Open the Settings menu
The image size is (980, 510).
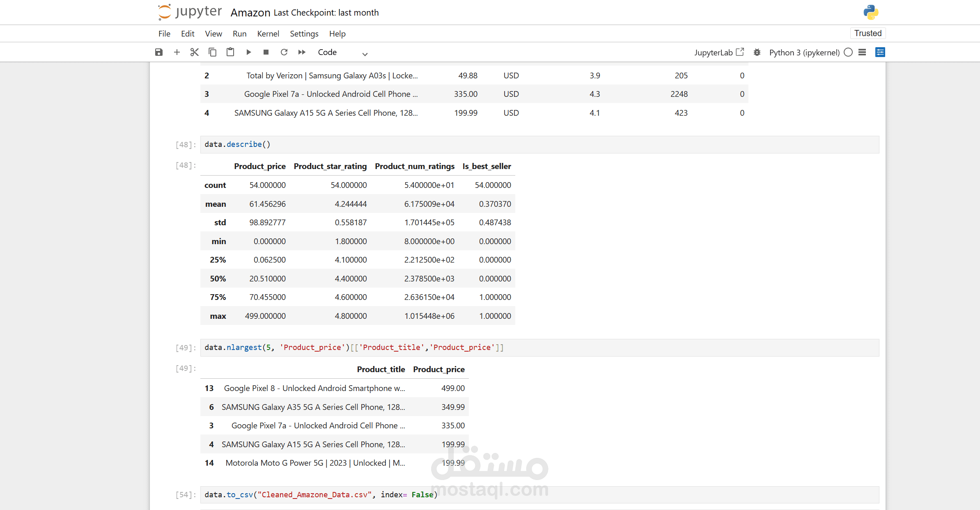[304, 34]
